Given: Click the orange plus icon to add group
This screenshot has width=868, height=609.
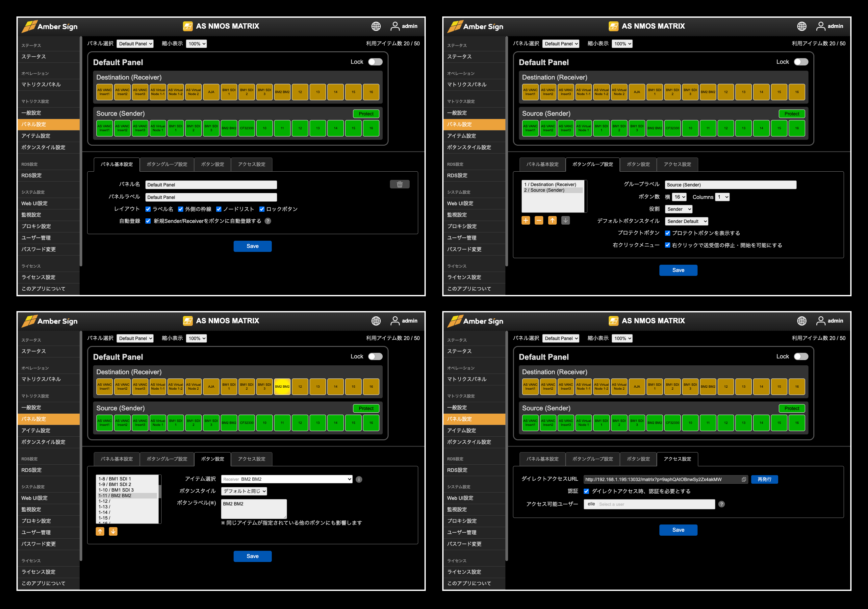Looking at the screenshot, I should [x=525, y=220].
